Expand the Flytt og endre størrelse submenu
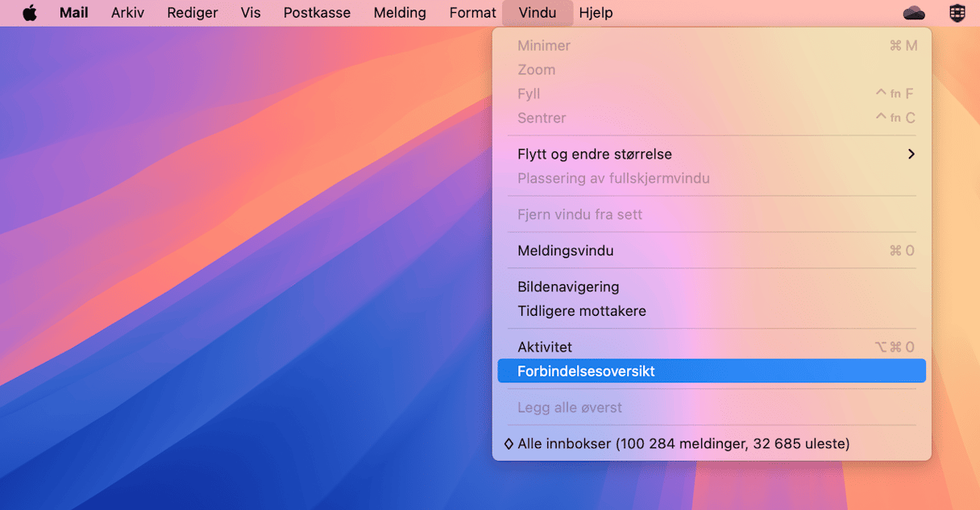Image resolution: width=980 pixels, height=510 pixels. click(x=712, y=154)
